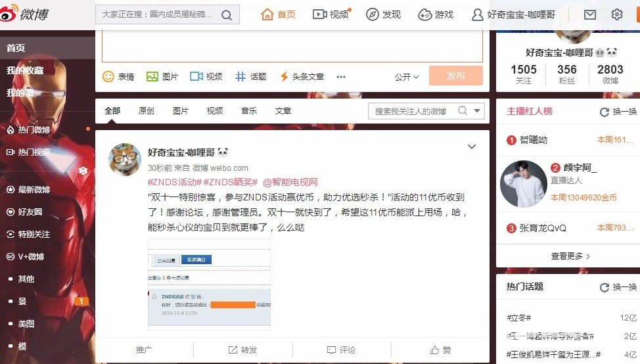Select the 原创 feed tab

pos(146,110)
